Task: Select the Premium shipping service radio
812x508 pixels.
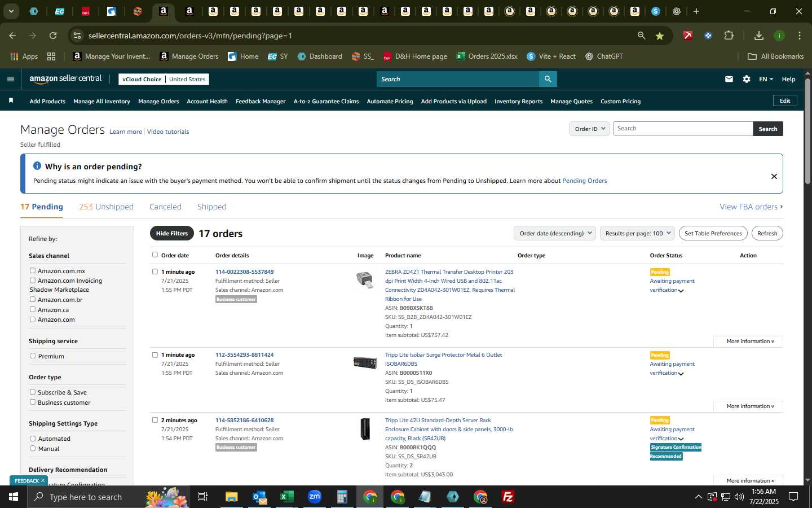Action: [x=33, y=356]
